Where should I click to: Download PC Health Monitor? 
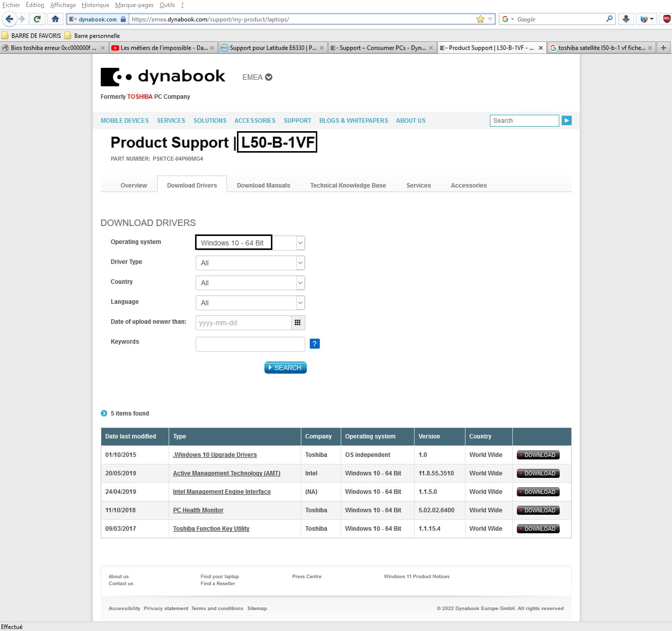point(538,510)
